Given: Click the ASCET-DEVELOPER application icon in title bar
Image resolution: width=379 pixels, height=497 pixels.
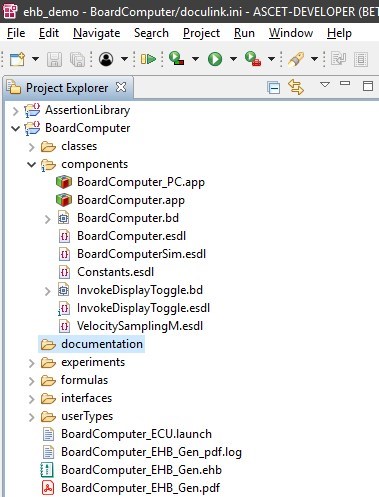Looking at the screenshot, I should tap(10, 11).
